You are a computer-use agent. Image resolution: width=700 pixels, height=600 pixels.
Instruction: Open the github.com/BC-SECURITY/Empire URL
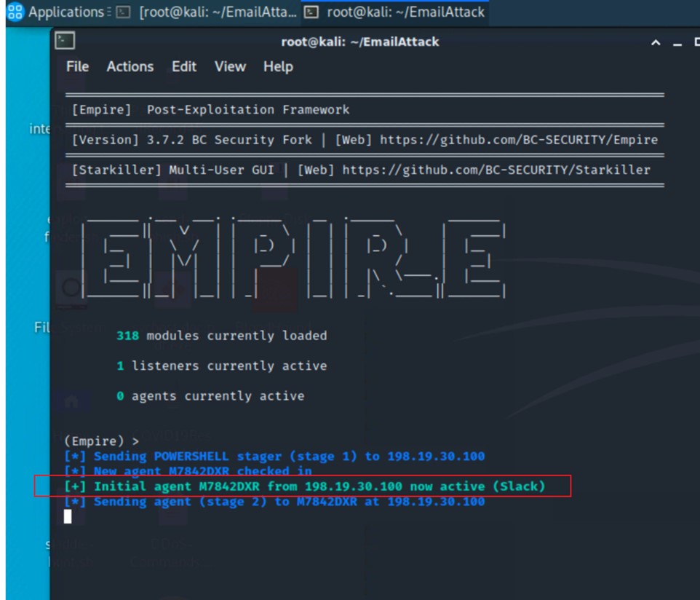[x=518, y=140]
